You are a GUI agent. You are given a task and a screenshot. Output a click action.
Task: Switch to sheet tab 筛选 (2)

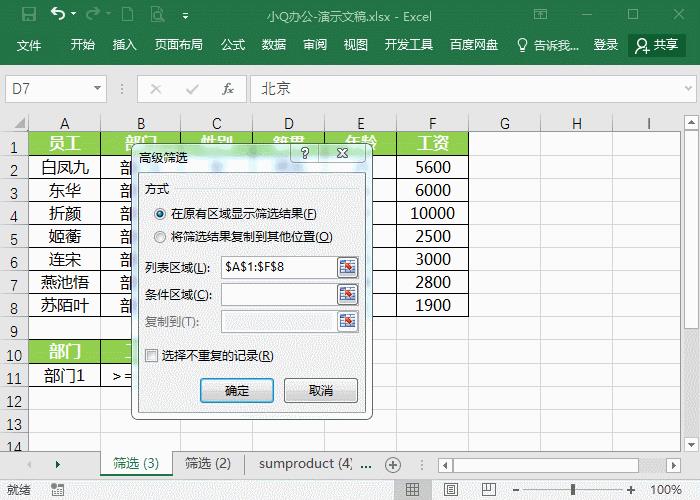point(208,464)
